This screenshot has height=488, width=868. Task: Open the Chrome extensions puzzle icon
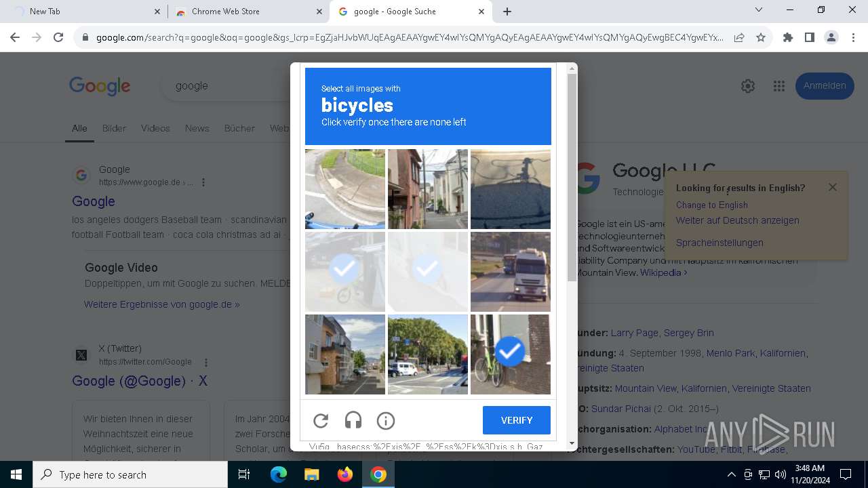787,38
